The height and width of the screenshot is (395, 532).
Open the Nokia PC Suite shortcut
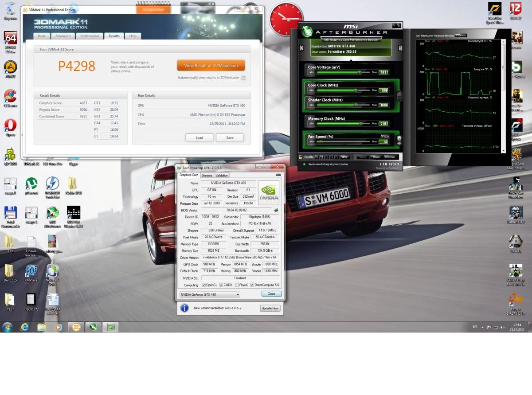click(x=52, y=275)
